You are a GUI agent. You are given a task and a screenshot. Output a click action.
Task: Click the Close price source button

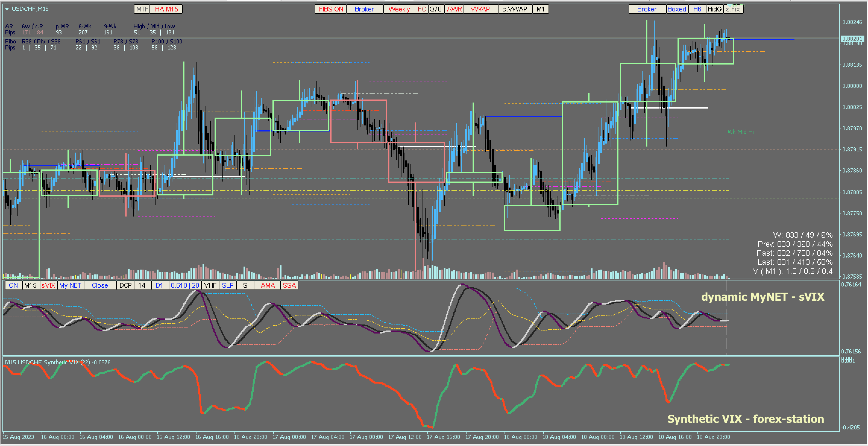pyautogui.click(x=100, y=285)
